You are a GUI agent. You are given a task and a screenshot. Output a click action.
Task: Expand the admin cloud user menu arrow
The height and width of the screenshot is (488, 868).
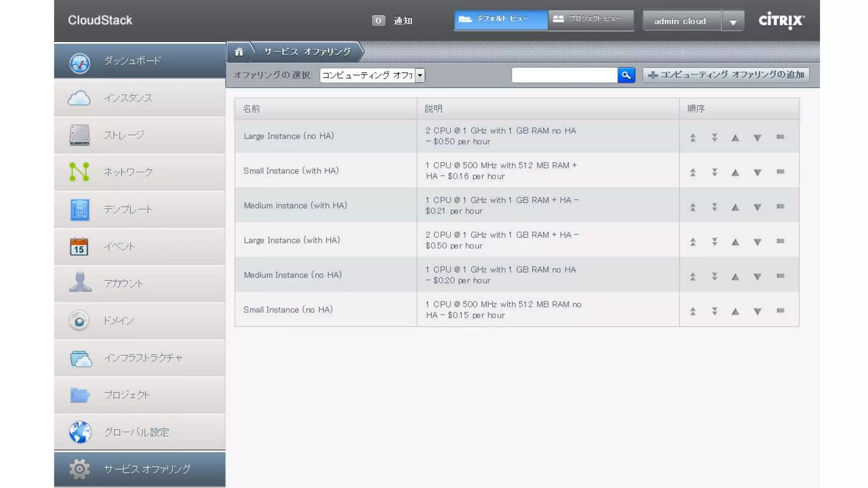(x=733, y=21)
